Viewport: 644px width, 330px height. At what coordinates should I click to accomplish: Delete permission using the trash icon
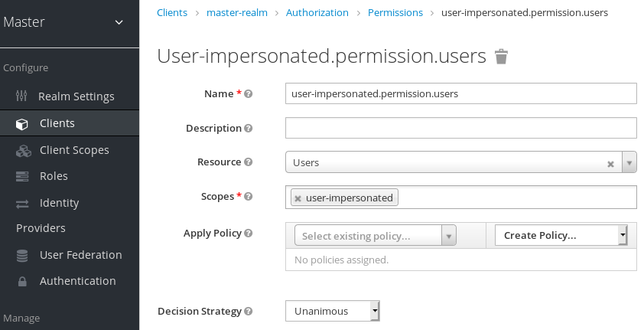501,57
